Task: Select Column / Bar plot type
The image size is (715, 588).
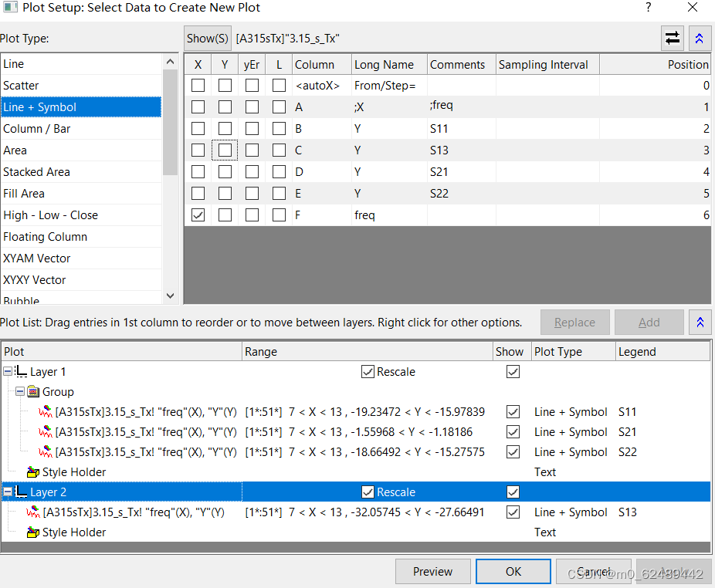Action: click(81, 129)
